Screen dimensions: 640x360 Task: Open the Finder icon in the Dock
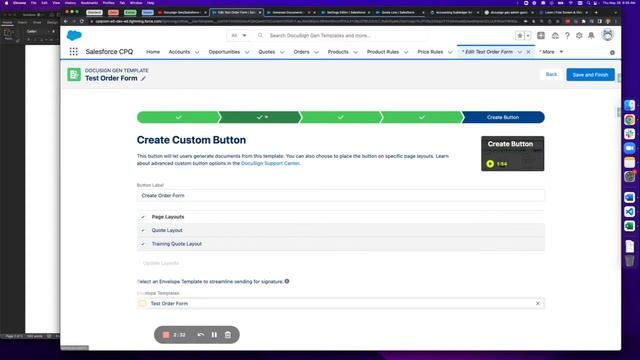629,105
